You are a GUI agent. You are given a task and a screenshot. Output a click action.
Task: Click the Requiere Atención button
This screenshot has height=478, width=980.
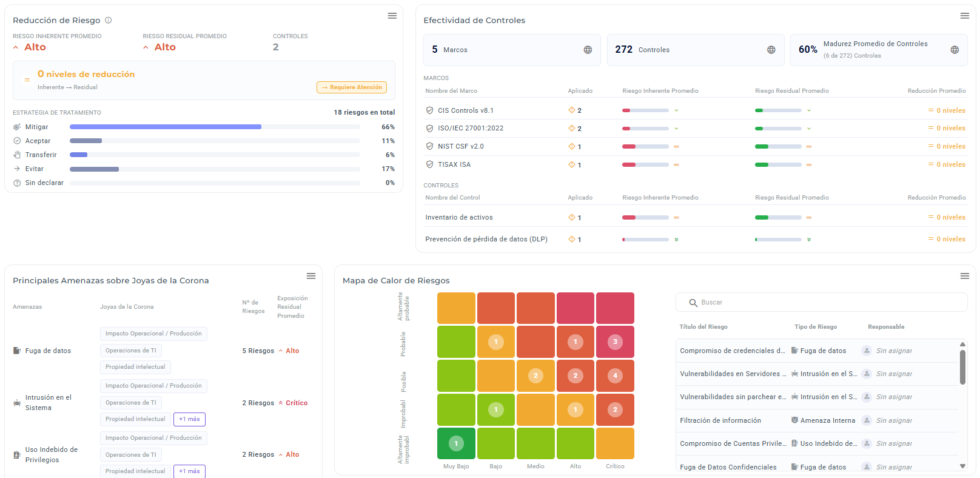(x=352, y=87)
